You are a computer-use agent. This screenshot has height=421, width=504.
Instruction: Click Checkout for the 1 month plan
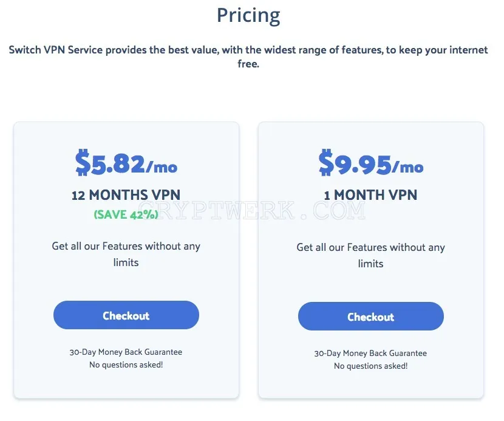point(370,316)
